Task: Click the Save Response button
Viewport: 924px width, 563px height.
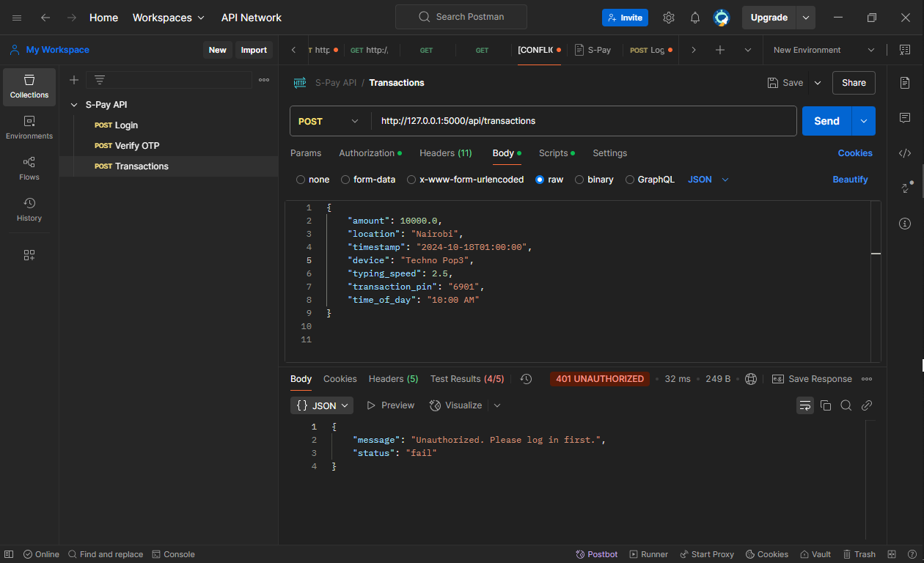Action: click(x=812, y=379)
